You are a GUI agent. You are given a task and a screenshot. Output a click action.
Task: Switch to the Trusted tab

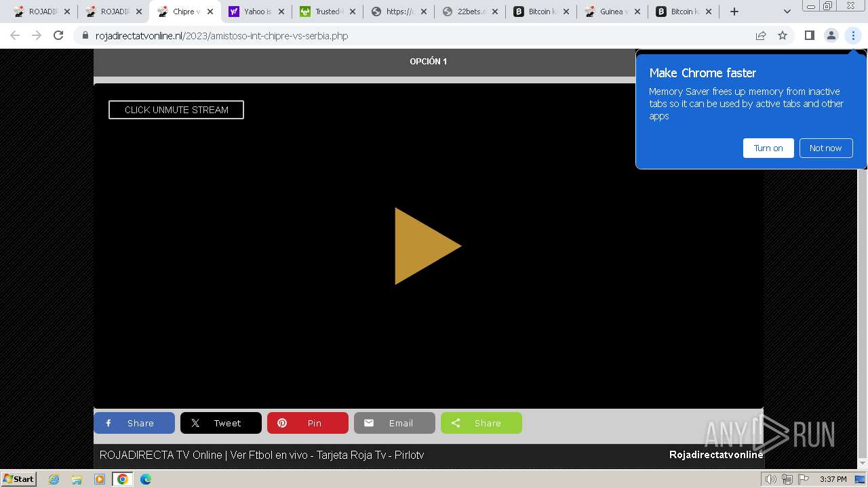click(328, 12)
